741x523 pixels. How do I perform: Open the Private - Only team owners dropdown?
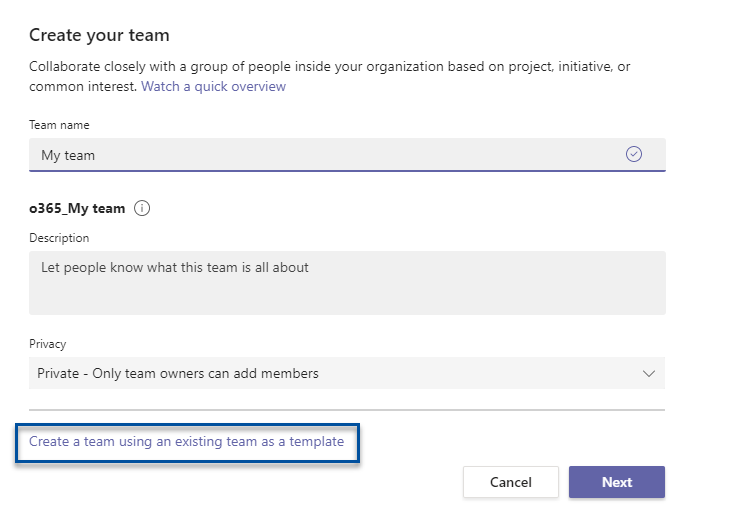click(x=347, y=373)
